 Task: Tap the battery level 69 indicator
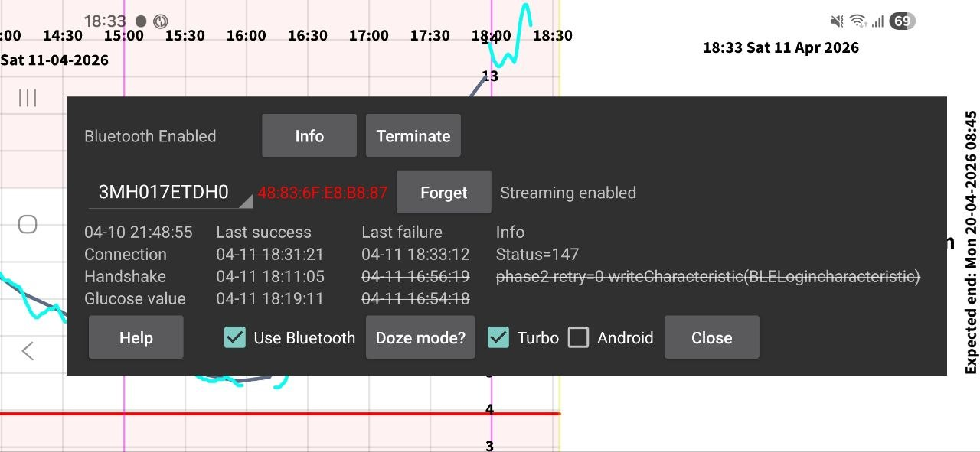[903, 21]
